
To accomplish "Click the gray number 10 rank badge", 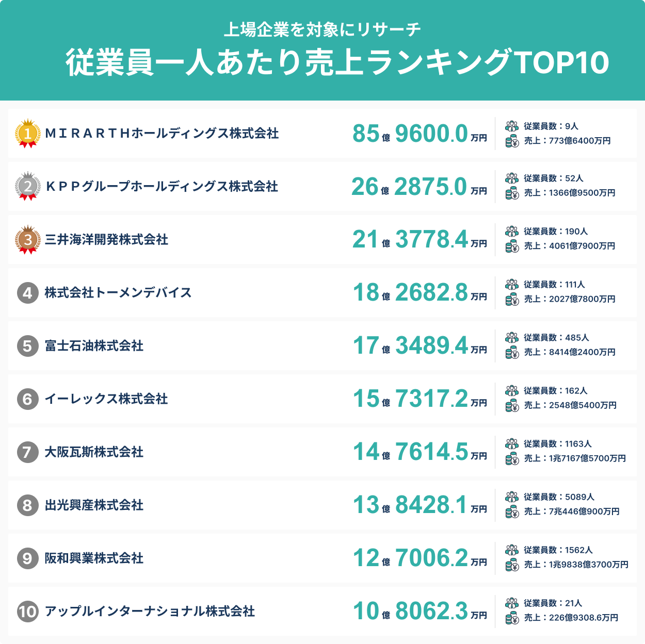I will 28,612.
